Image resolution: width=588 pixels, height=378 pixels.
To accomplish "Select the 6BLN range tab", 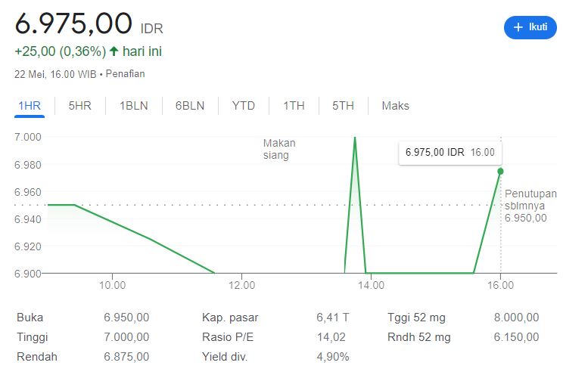I will point(190,106).
